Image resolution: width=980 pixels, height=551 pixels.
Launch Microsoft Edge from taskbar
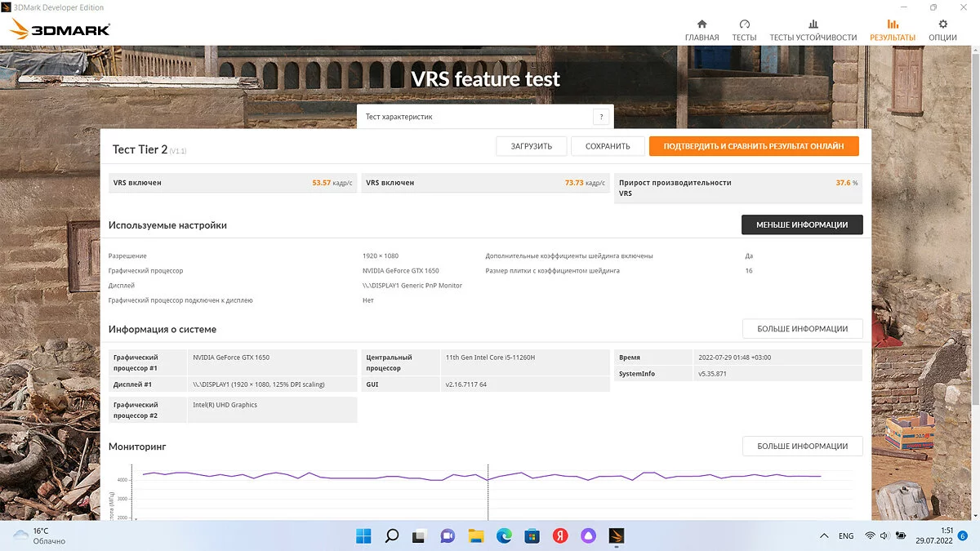[504, 535]
